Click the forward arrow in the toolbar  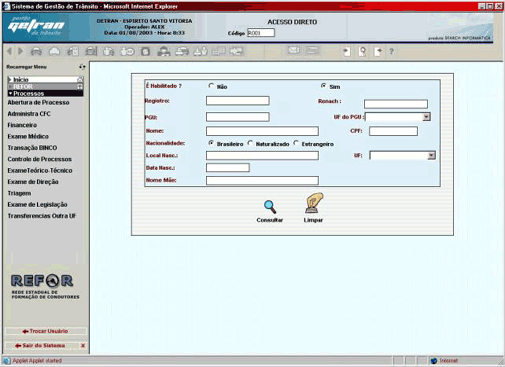point(20,51)
